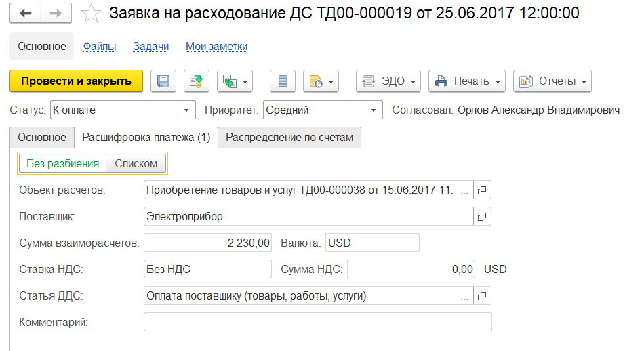The height and width of the screenshot is (351, 644).
Task: Open the Объект расчетов linked document icon
Action: [482, 190]
